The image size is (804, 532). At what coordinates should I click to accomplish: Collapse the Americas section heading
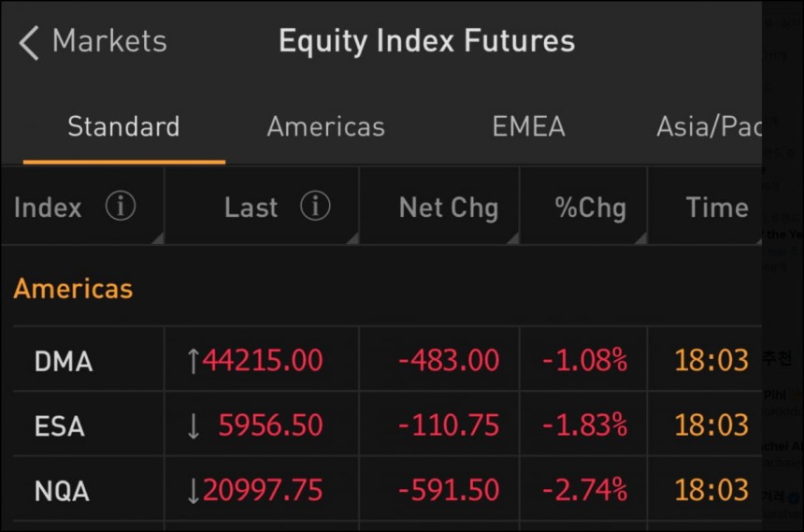coord(73,288)
